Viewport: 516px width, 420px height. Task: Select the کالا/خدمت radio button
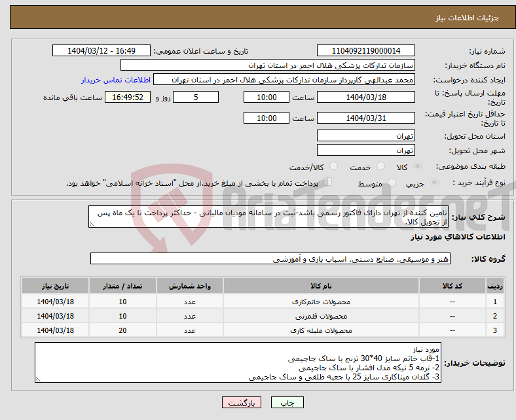click(333, 166)
